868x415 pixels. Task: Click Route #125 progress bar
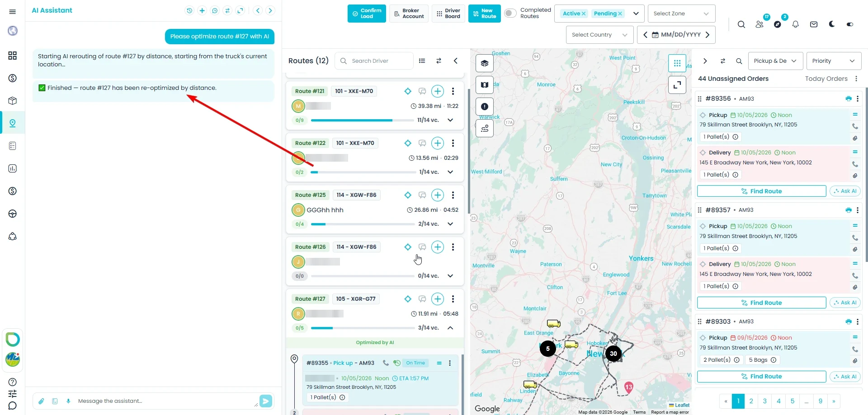click(x=363, y=224)
